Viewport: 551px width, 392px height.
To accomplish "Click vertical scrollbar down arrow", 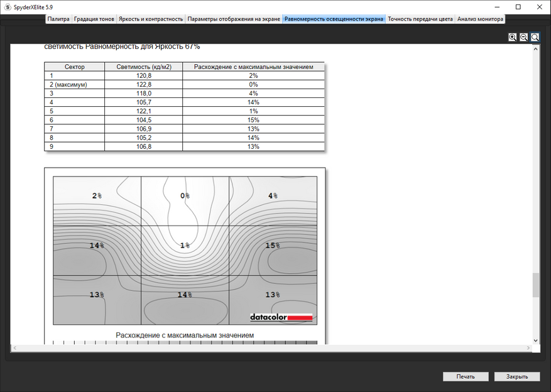I will [535, 340].
